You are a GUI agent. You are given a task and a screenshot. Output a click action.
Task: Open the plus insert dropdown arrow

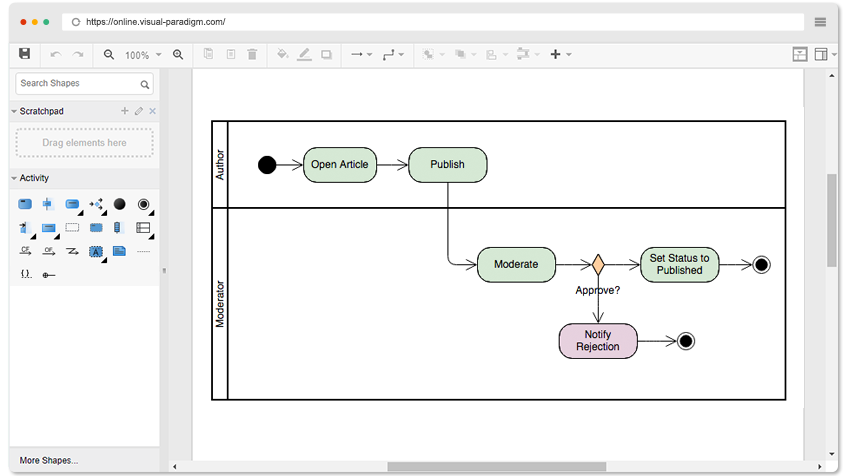pos(569,55)
